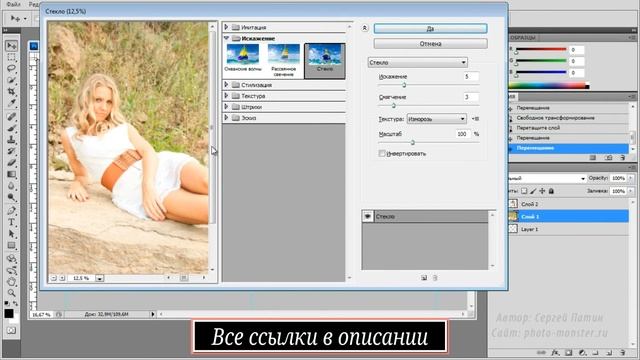This screenshot has height=360, width=640.
Task: Select the Eyedropper tool
Action: 11,103
